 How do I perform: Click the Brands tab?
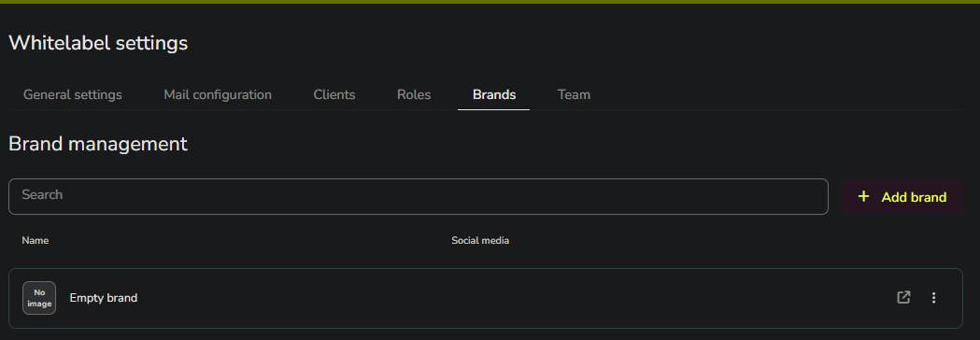[x=494, y=95]
